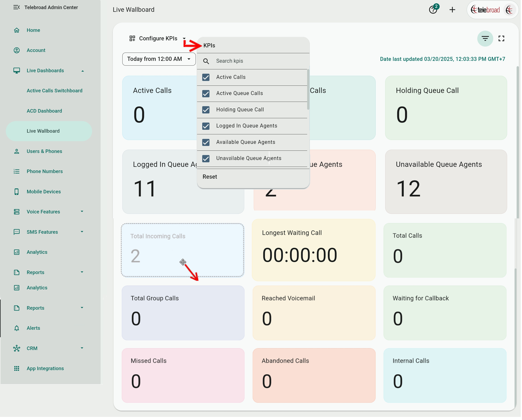Collapse the Live Dashboards arrow
Viewport: 522px width, 420px height.
point(83,71)
